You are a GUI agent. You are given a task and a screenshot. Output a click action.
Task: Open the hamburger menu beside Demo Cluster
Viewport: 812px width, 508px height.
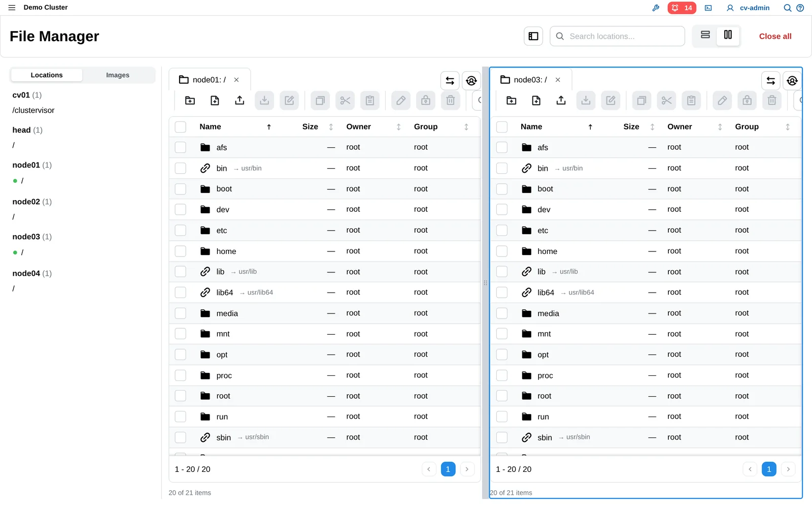coord(12,8)
